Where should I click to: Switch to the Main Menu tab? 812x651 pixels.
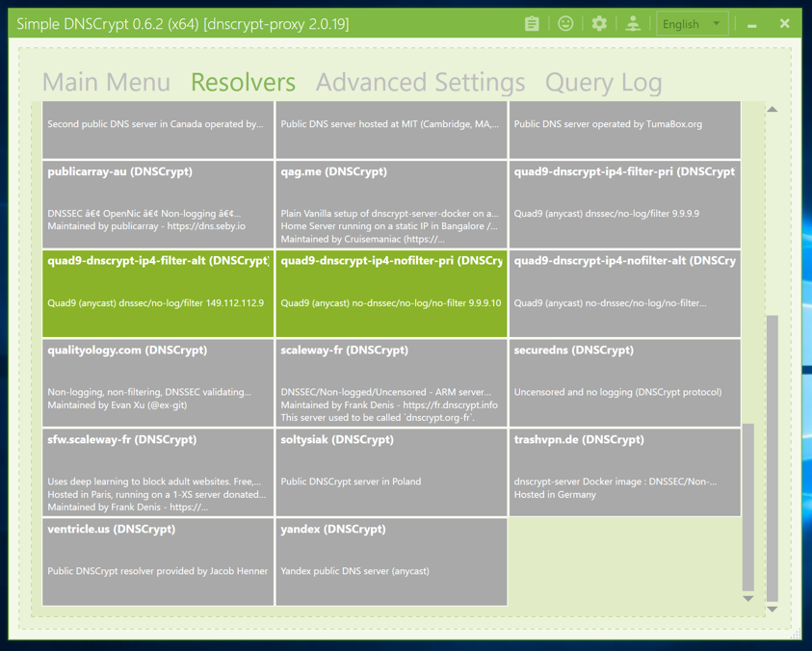(x=106, y=83)
